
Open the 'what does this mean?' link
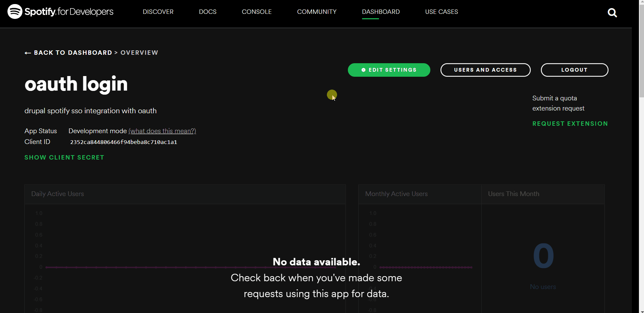[x=162, y=131]
